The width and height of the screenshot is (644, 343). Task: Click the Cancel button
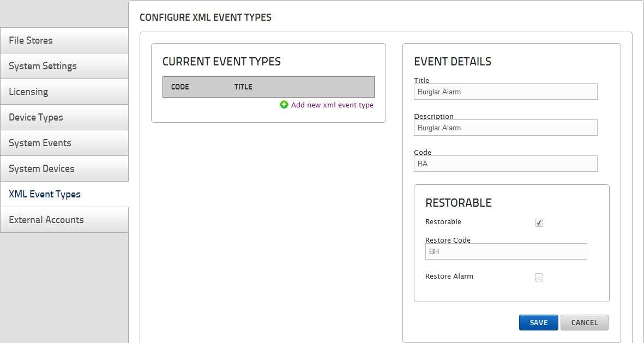tap(584, 322)
